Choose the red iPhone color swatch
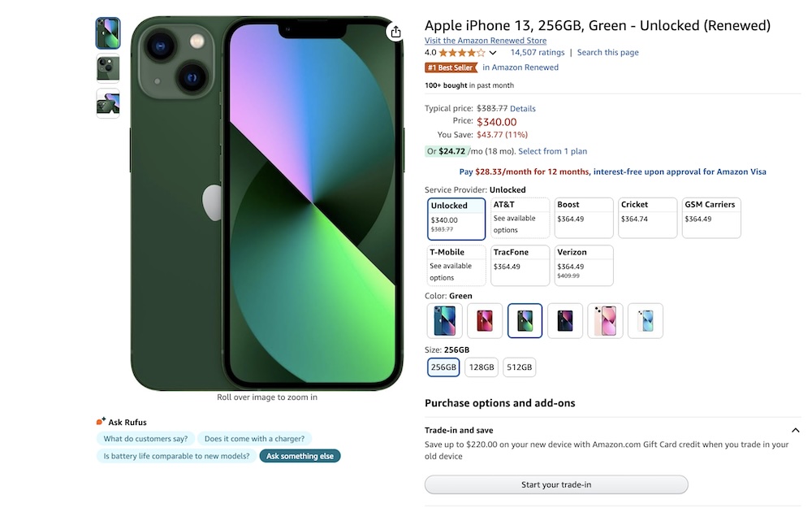This screenshot has width=812, height=508. [485, 321]
